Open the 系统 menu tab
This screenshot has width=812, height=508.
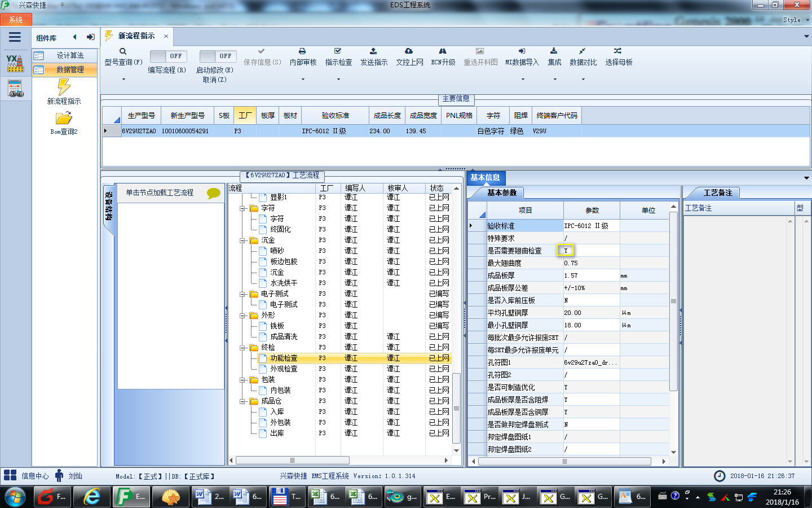coord(16,20)
